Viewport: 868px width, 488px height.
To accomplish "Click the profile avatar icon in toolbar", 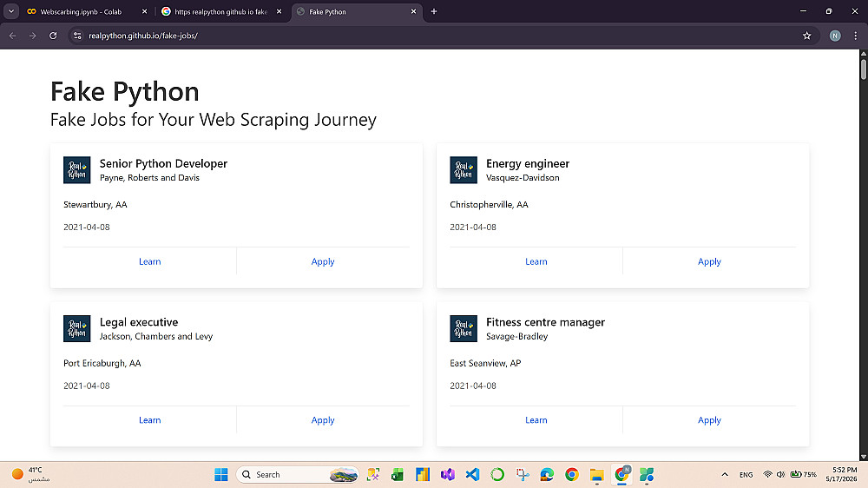I will click(835, 36).
